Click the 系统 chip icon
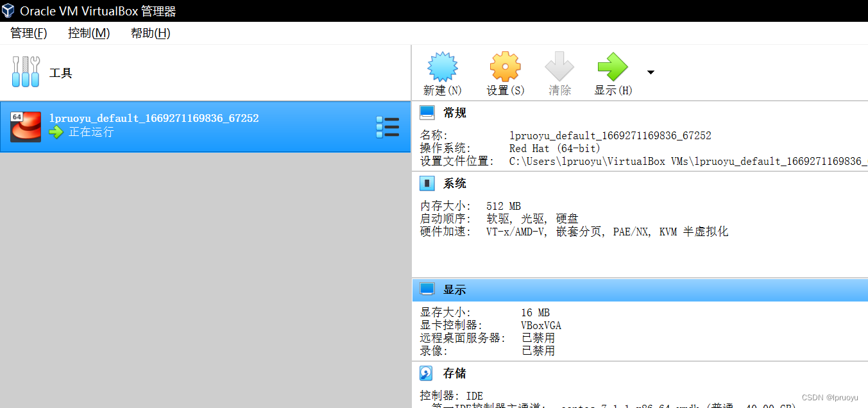 (427, 183)
